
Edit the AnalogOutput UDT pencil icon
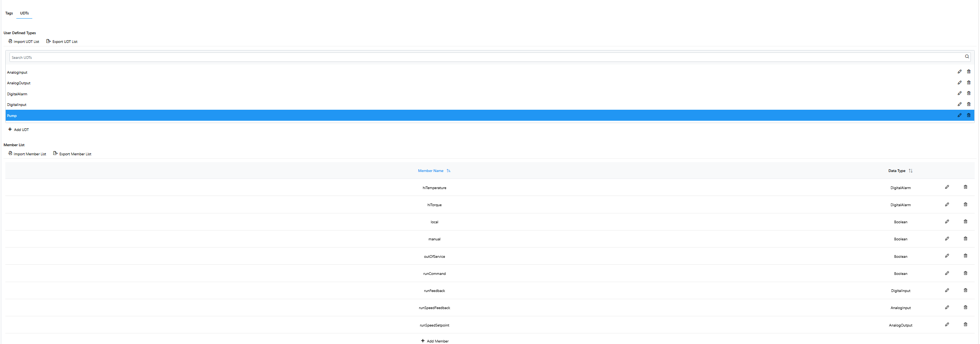[x=959, y=82]
